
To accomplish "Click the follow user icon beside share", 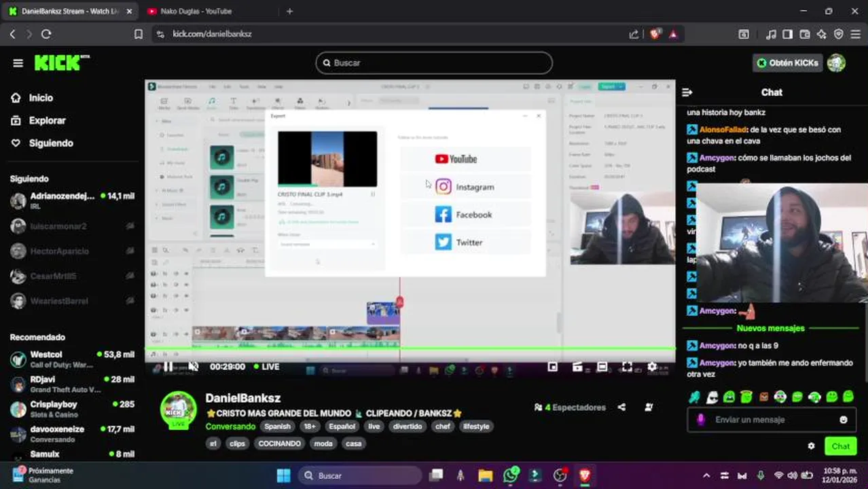I will [649, 407].
